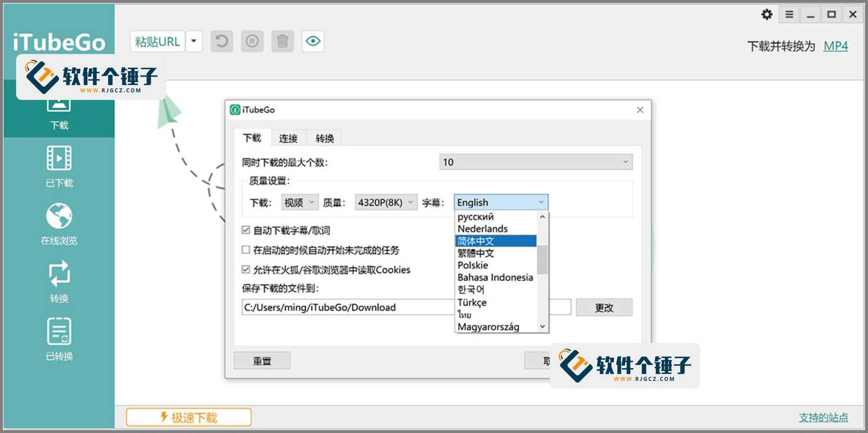868x433 pixels.
Task: Open the max simultaneous downloads dropdown
Action: tap(536, 162)
